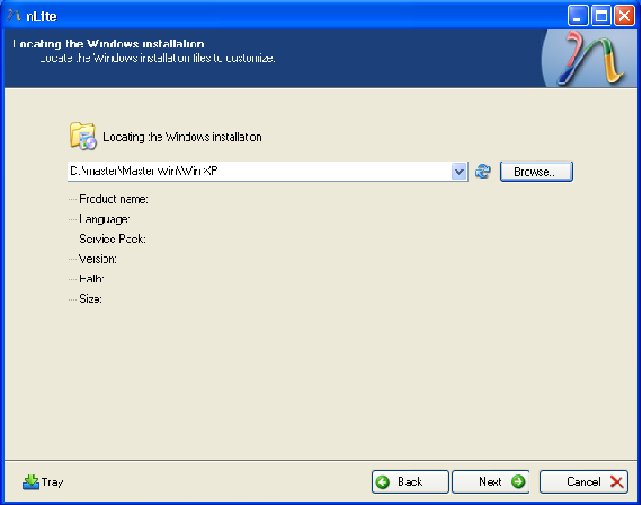Screen dimensions: 641x505
Task: Cancel the nLite wizard
Action: tap(584, 482)
